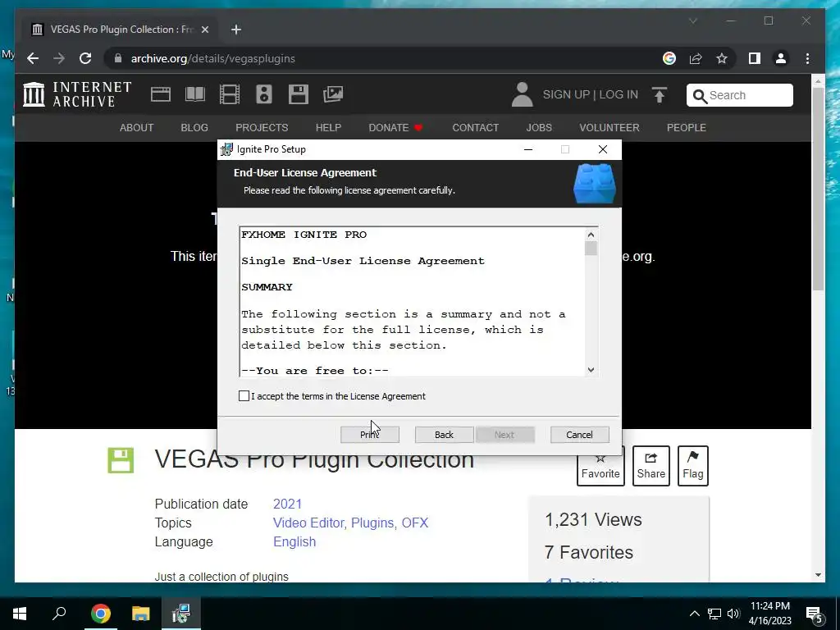Image resolution: width=840 pixels, height=630 pixels.
Task: Open the Images icon
Action: click(x=333, y=94)
